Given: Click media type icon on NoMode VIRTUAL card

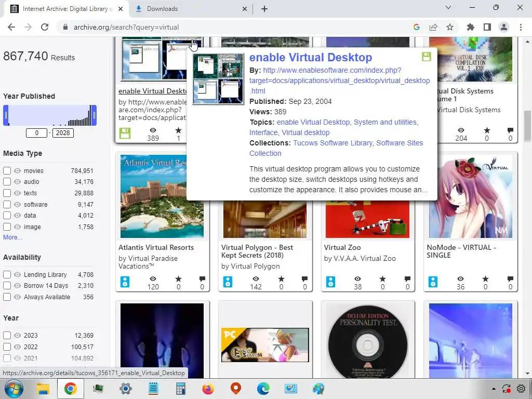Looking at the screenshot, I should (x=433, y=282).
